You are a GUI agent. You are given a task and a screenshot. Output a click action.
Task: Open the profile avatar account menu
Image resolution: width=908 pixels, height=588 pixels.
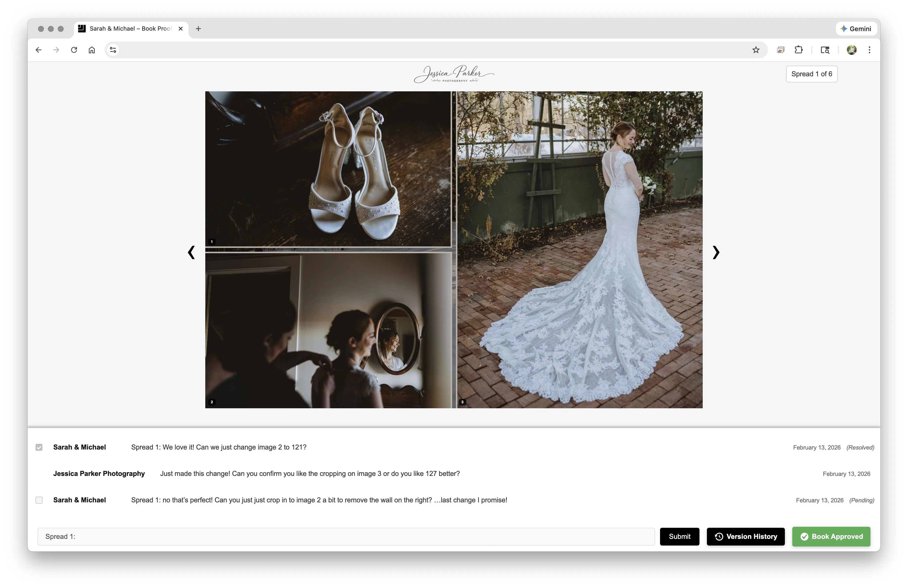coord(851,50)
